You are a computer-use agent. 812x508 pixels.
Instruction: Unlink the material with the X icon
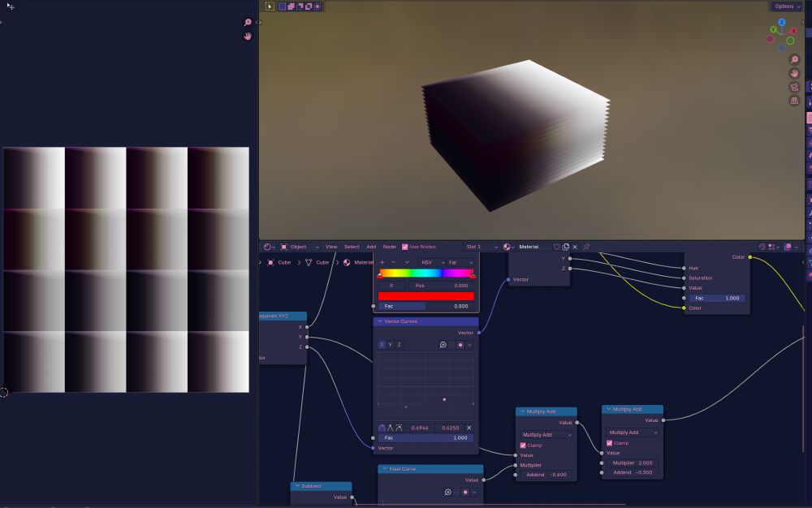[575, 247]
